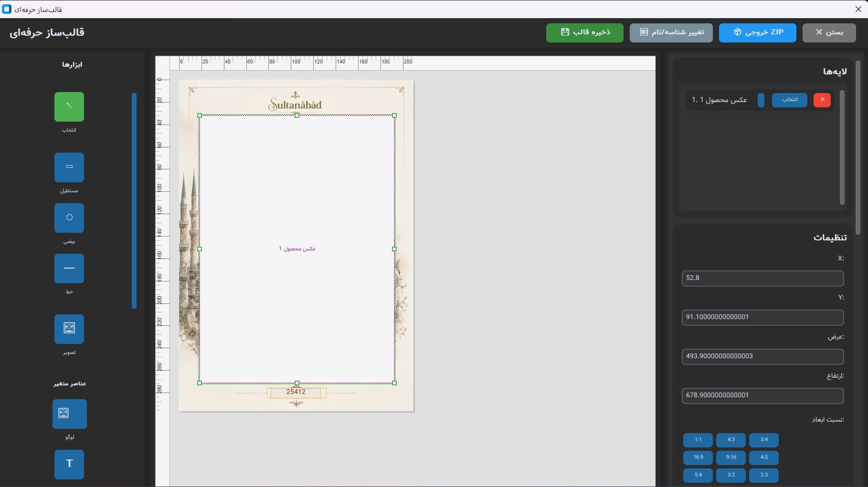Delete layer with red X icon
Screen dimensions: 868x487
point(822,100)
